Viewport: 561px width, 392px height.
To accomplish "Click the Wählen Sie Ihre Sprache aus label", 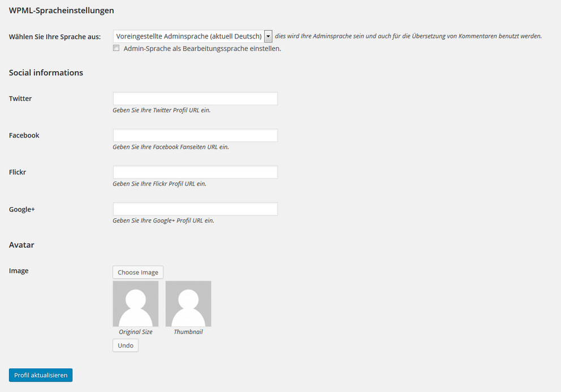I will point(55,37).
